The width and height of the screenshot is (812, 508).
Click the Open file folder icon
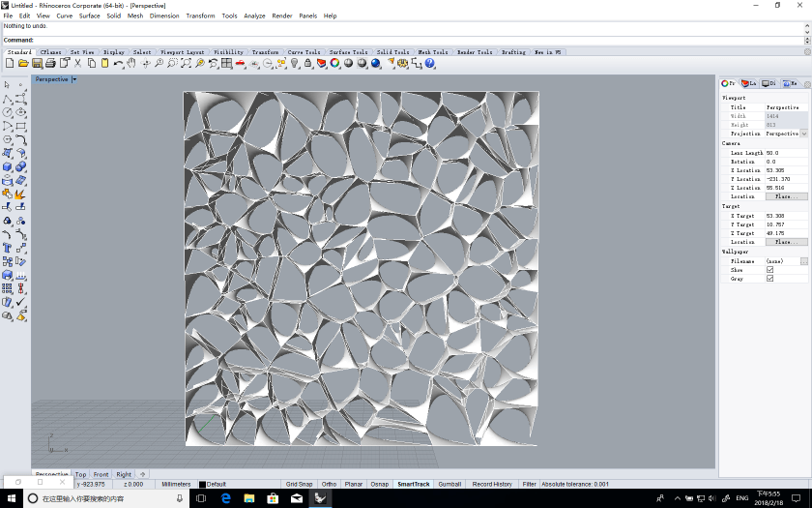(x=23, y=63)
